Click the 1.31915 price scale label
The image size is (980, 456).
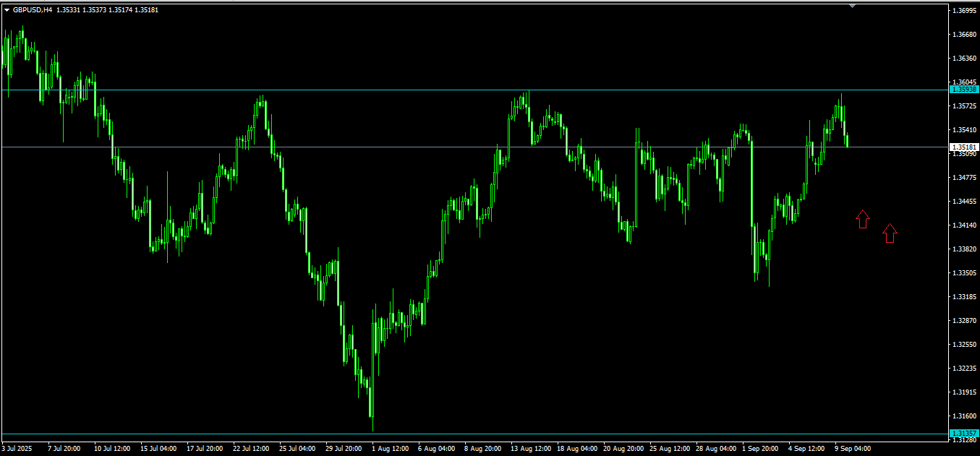pos(964,392)
